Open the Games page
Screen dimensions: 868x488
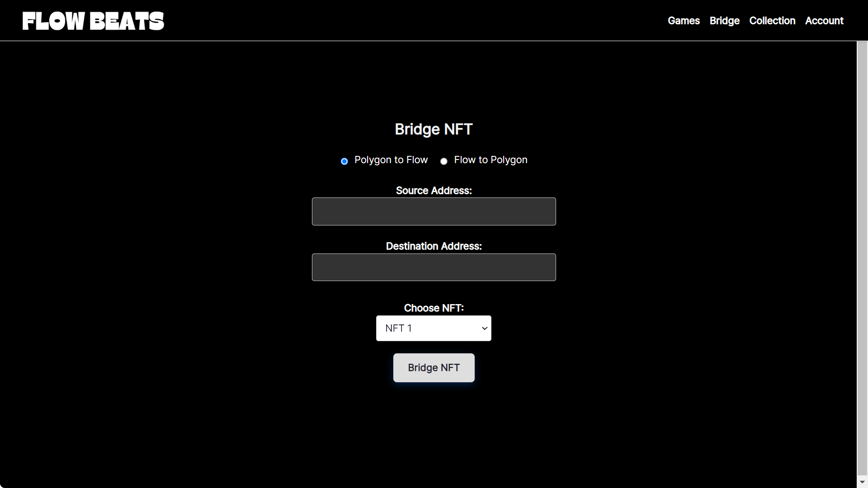(x=684, y=21)
